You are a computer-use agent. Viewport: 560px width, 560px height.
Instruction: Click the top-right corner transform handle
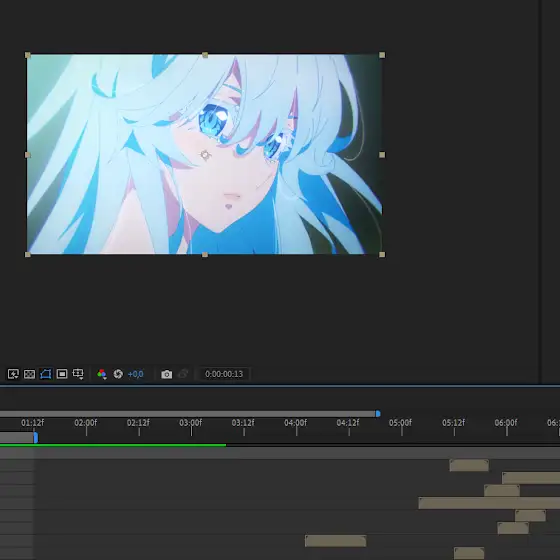click(x=382, y=55)
